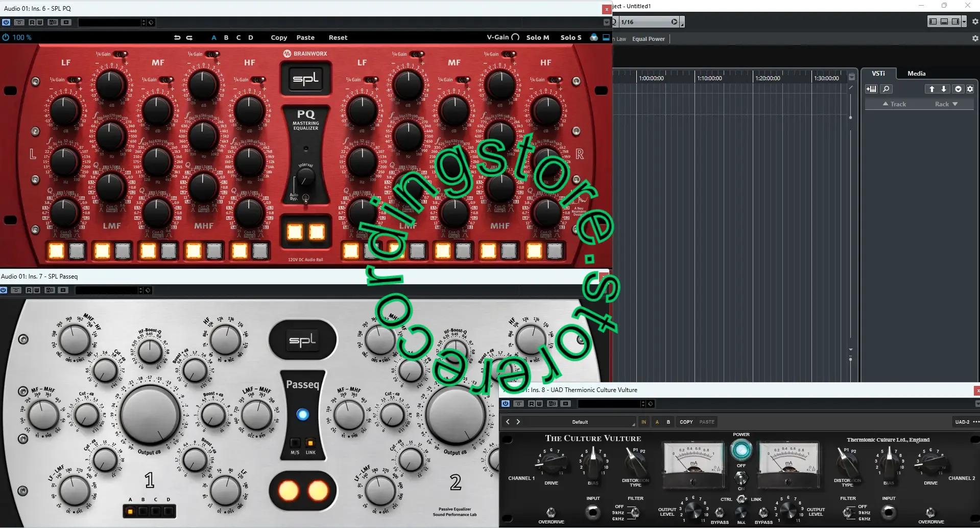Screen dimensions: 980x528
Task: Open preset field in SPL Passeq header
Action: click(107, 290)
